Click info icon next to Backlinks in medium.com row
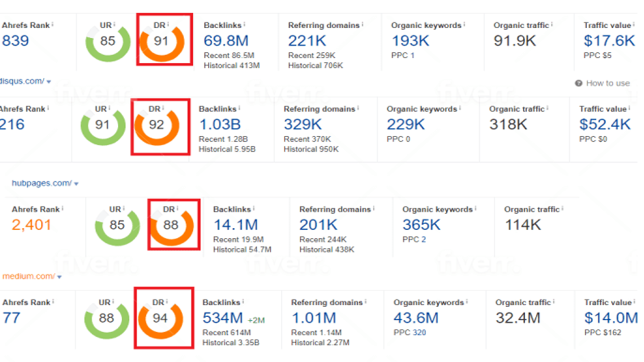This screenshot has width=644, height=362. (x=243, y=302)
